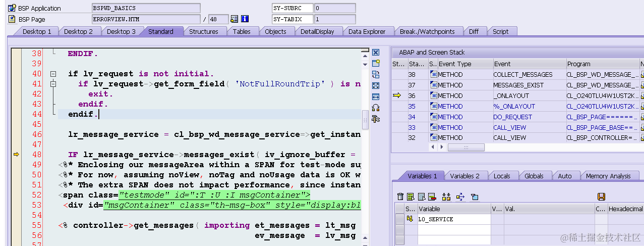Click the navigate-to-source icon beside line 48
This screenshot has width=644, height=246.
click(x=234, y=19)
